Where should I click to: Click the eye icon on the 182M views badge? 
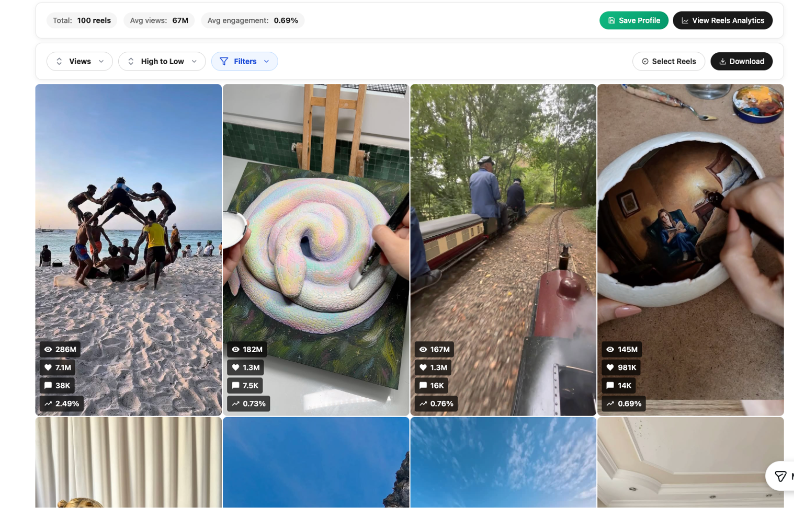[235, 350]
